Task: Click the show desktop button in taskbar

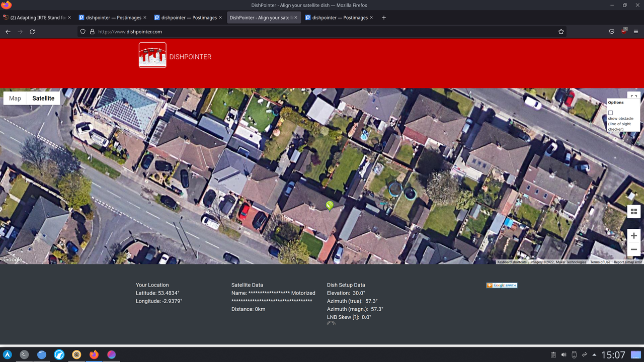Action: click(636, 355)
